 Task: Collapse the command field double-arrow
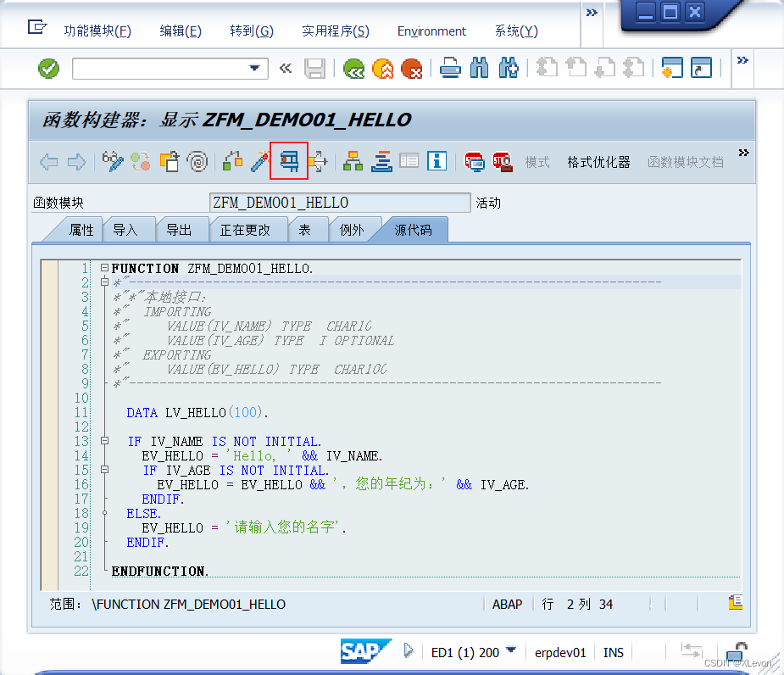point(285,68)
